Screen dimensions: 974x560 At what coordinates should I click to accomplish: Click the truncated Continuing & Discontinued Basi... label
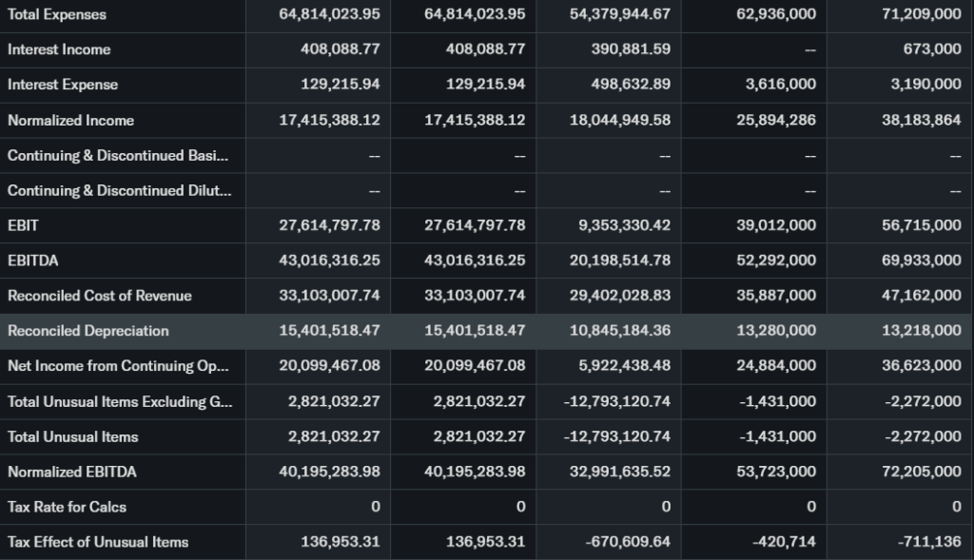tap(118, 155)
